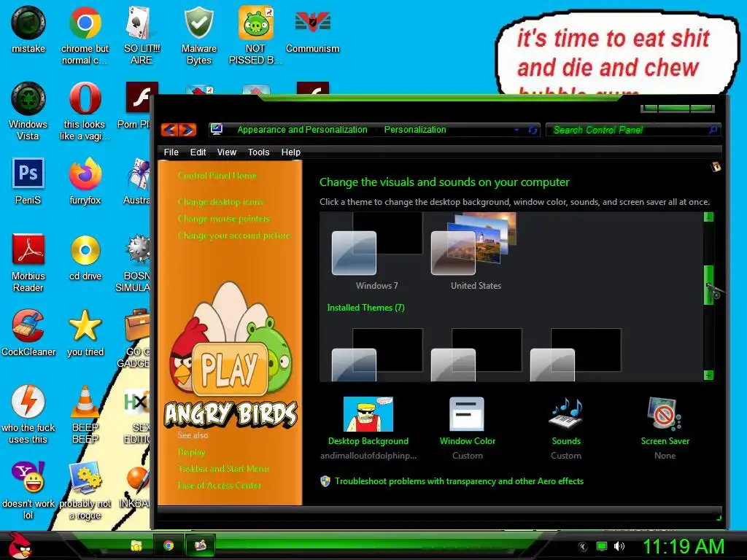Show hidden tray icons arrow

[x=582, y=546]
